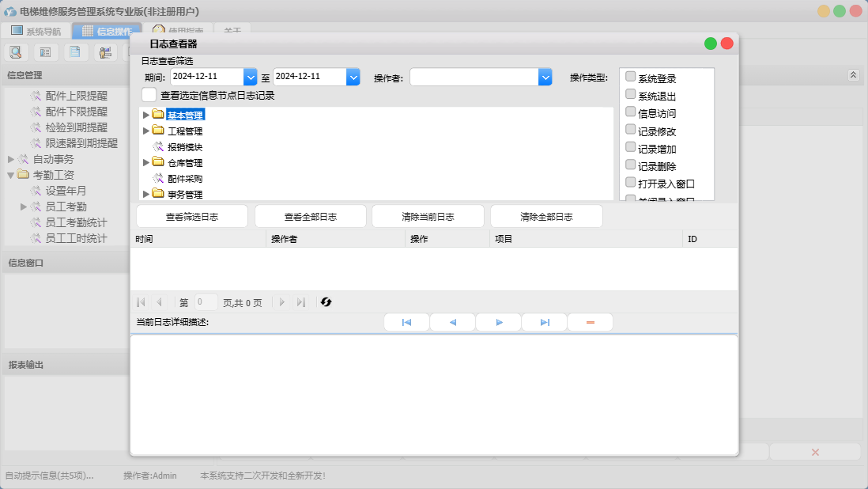The height and width of the screenshot is (489, 868).
Task: Check the 记录修改 checkbox
Action: coord(630,130)
